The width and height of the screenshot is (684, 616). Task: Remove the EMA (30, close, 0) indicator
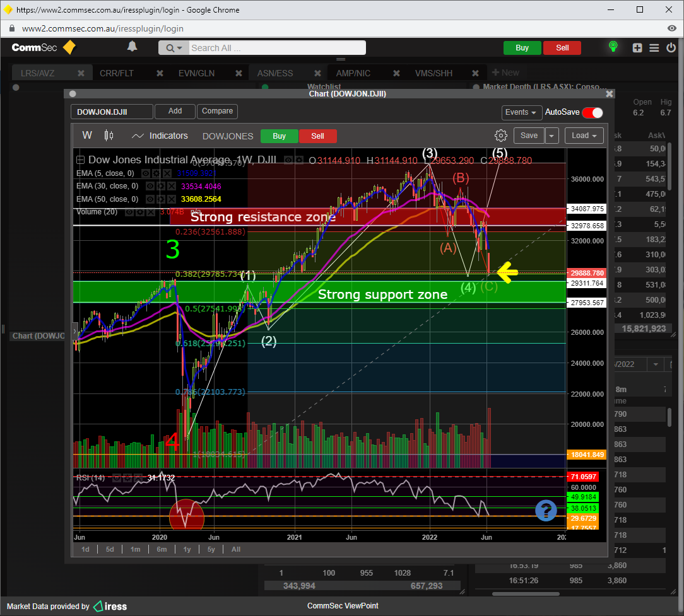pyautogui.click(x=172, y=186)
